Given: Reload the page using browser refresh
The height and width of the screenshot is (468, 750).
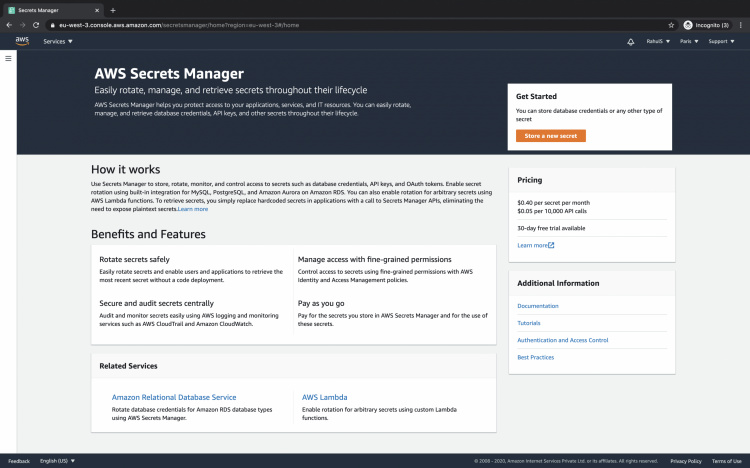Looking at the screenshot, I should [x=37, y=24].
